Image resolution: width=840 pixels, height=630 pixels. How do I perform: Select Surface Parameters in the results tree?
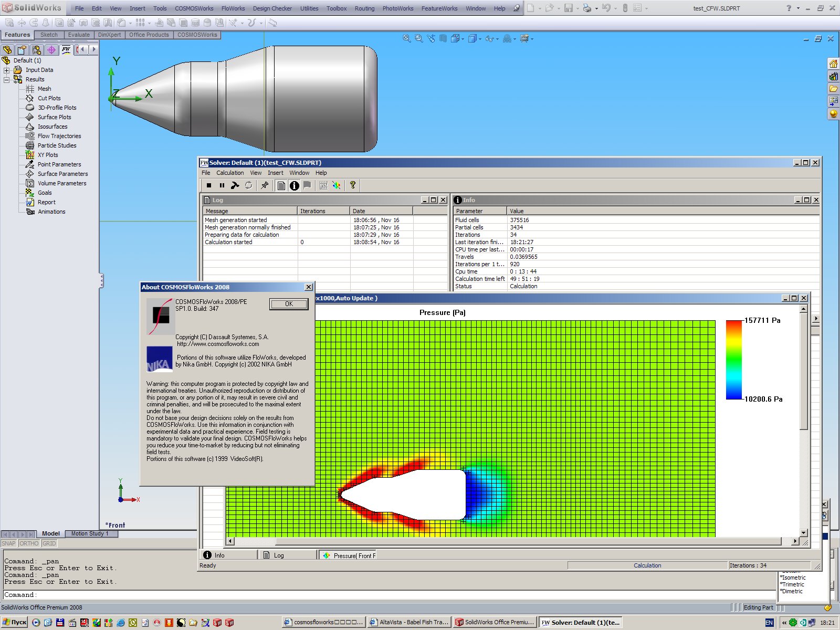pos(62,174)
